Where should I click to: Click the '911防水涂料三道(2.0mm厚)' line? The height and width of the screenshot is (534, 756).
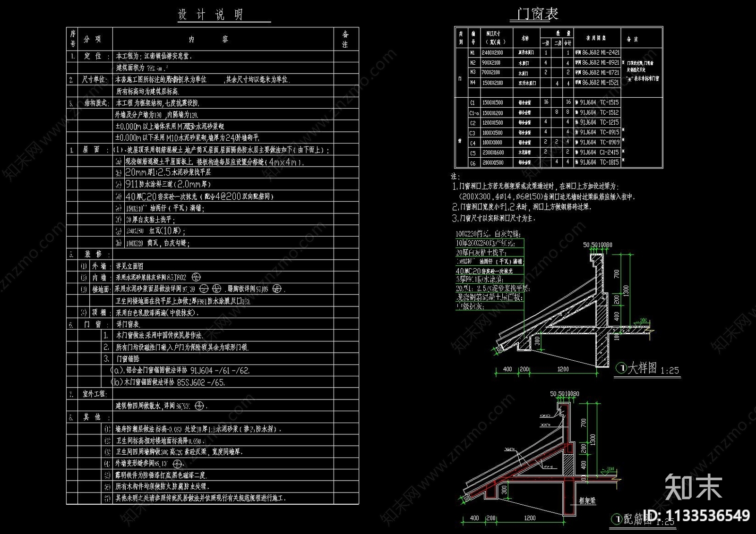point(168,184)
